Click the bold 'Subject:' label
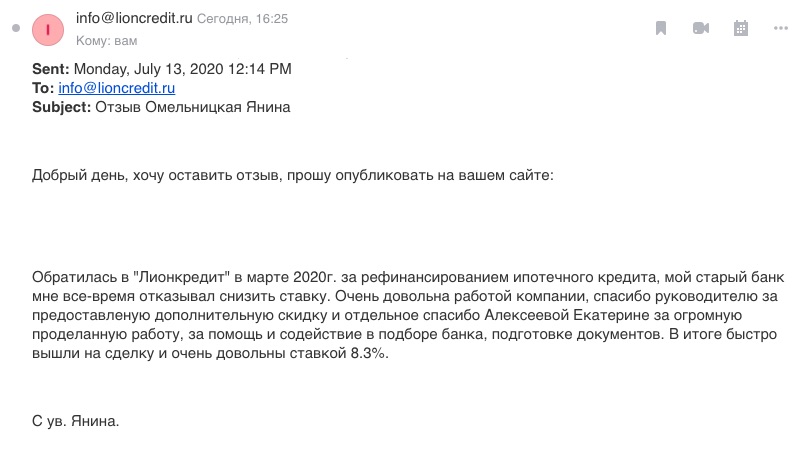 tap(61, 107)
